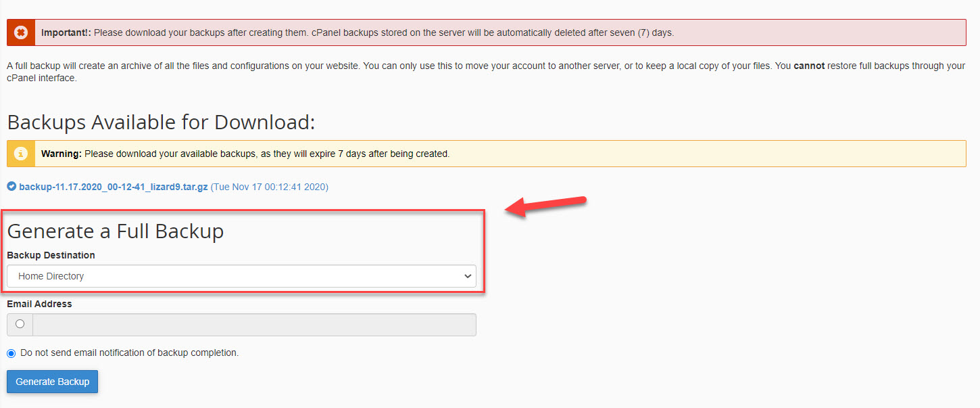
Task: Click the red error icon in Important alert
Action: coord(21,32)
